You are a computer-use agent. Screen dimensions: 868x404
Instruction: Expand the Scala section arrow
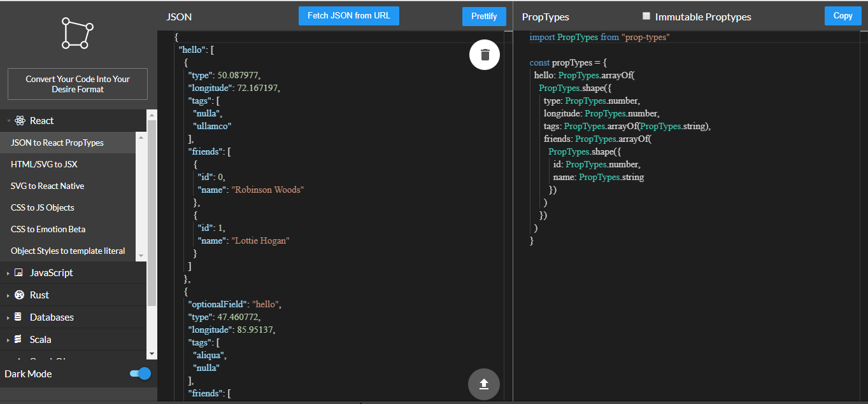(x=8, y=340)
